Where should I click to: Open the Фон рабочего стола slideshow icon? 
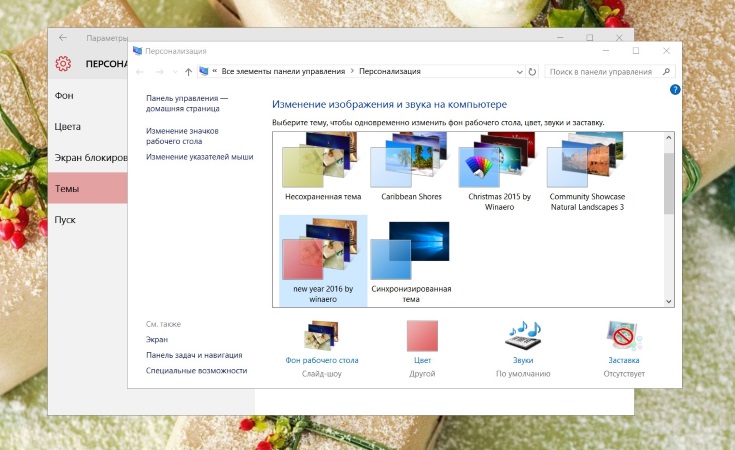(322, 335)
